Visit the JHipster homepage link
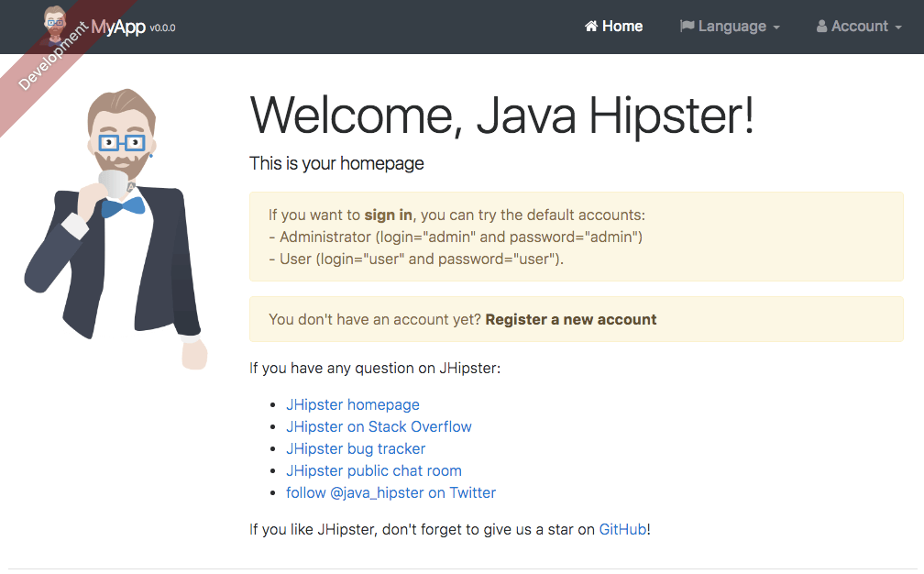 coord(352,404)
